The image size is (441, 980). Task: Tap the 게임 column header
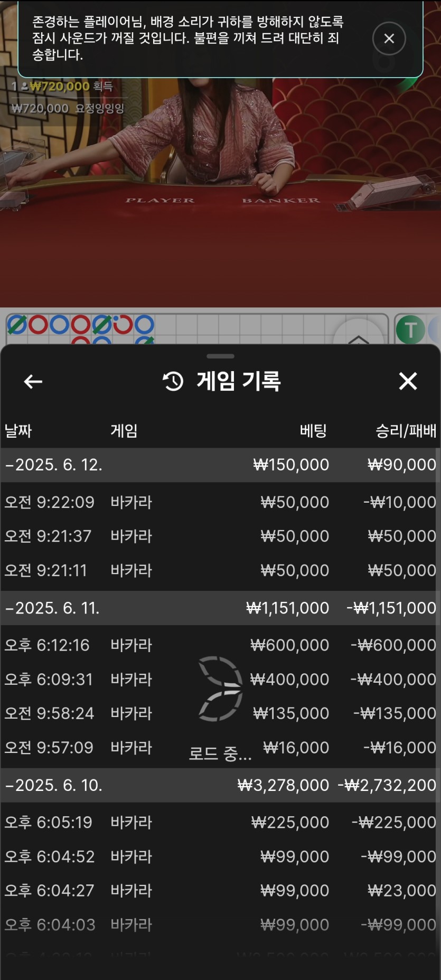click(124, 431)
